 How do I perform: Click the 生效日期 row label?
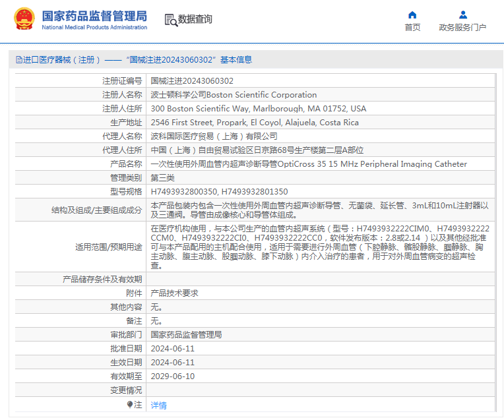(126, 362)
